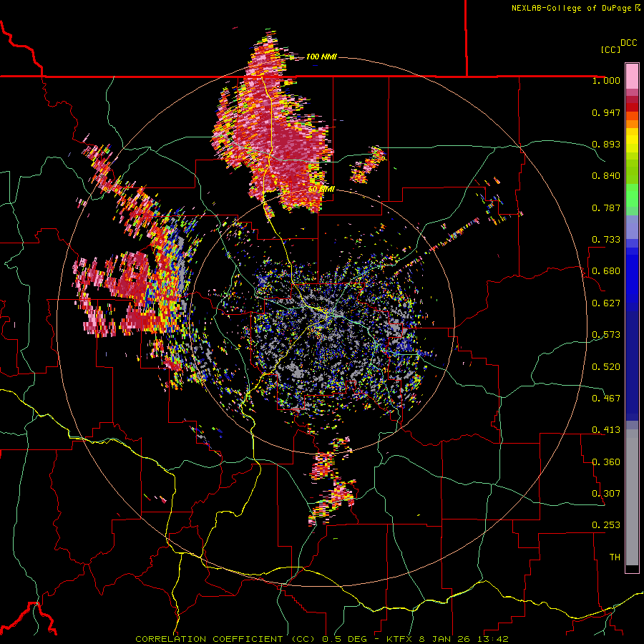Select the 0.733 scale value
The image size is (644, 644).
point(606,240)
